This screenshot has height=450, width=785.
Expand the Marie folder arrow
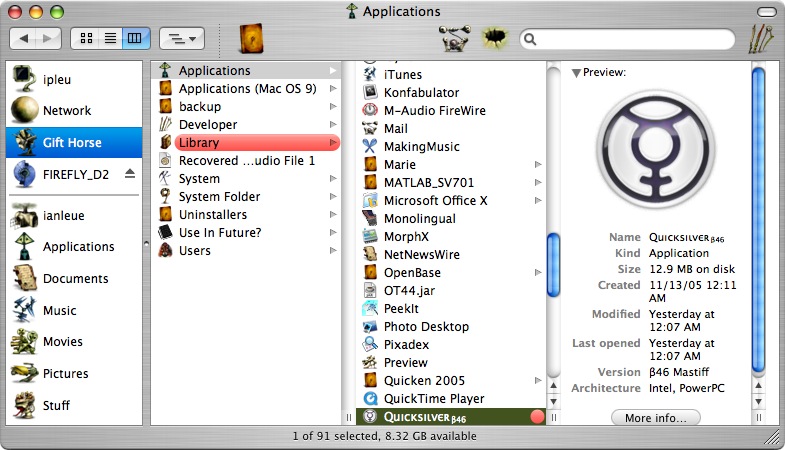(538, 165)
